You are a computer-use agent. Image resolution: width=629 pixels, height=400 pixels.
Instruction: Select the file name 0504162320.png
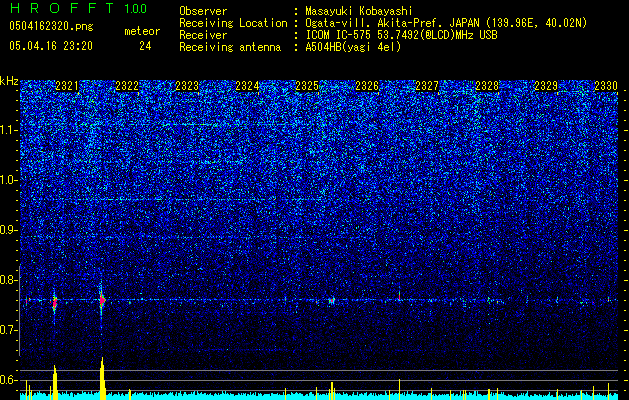tap(51, 27)
